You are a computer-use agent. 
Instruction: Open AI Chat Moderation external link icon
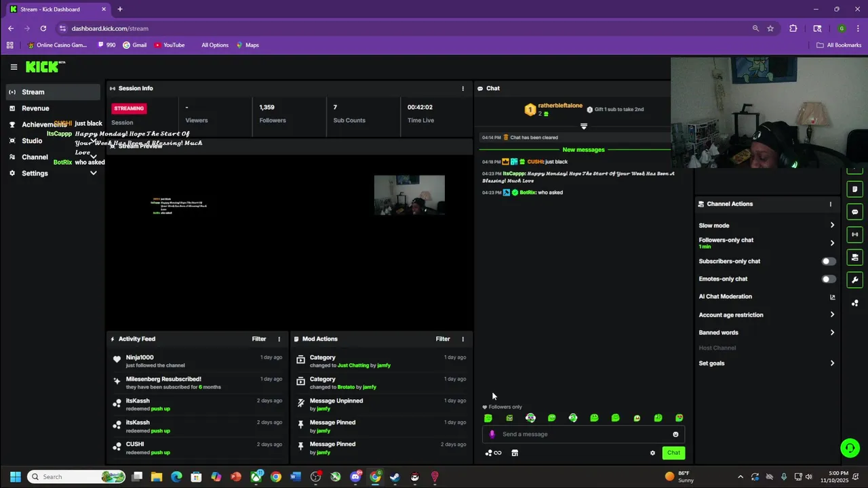click(832, 297)
